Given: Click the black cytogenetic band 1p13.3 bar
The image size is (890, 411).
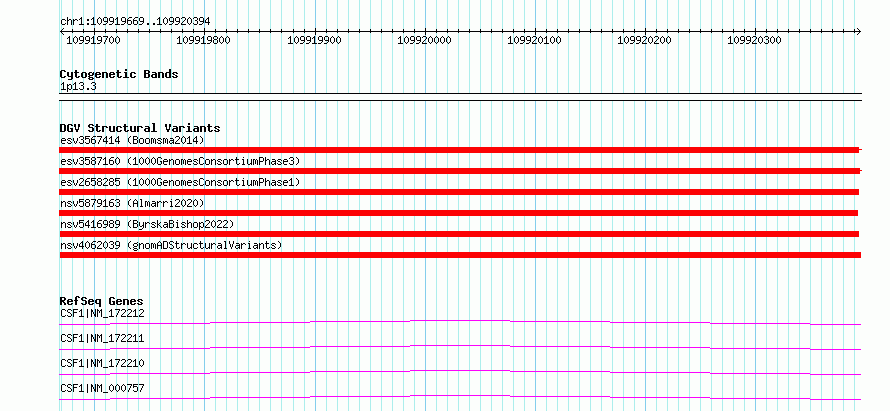Looking at the screenshot, I should pyautogui.click(x=460, y=97).
